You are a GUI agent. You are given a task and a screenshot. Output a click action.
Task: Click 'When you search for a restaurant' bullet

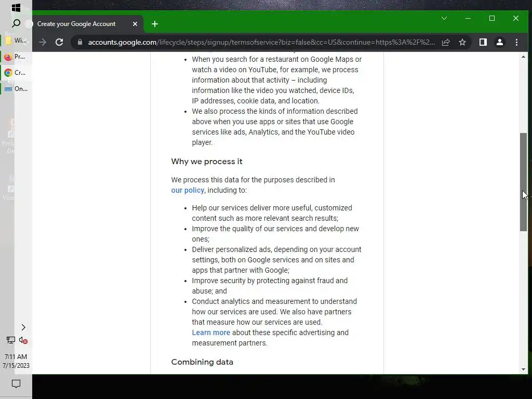(277, 80)
